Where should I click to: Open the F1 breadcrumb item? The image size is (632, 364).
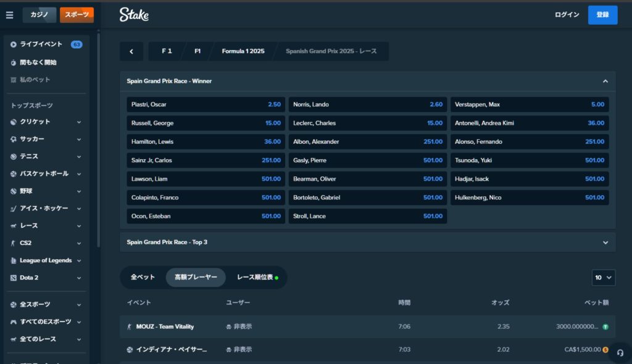197,51
